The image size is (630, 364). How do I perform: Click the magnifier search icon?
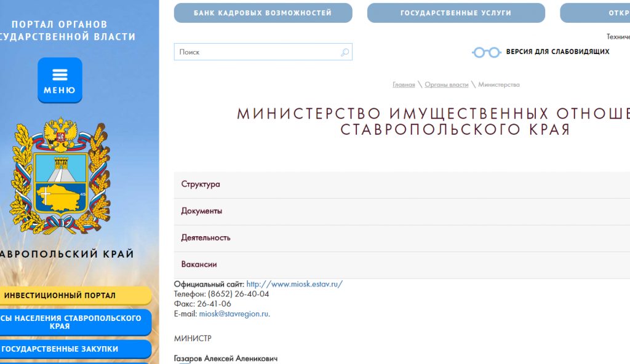click(345, 52)
